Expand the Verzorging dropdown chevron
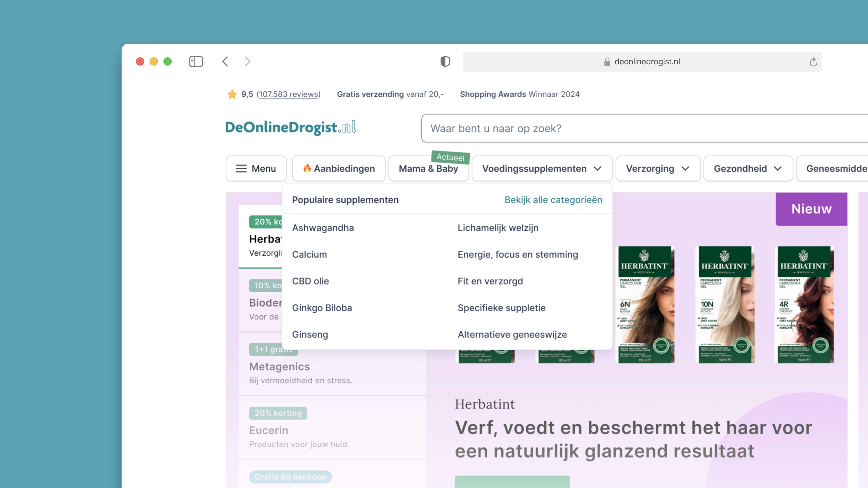This screenshot has width=868, height=488. tap(685, 168)
